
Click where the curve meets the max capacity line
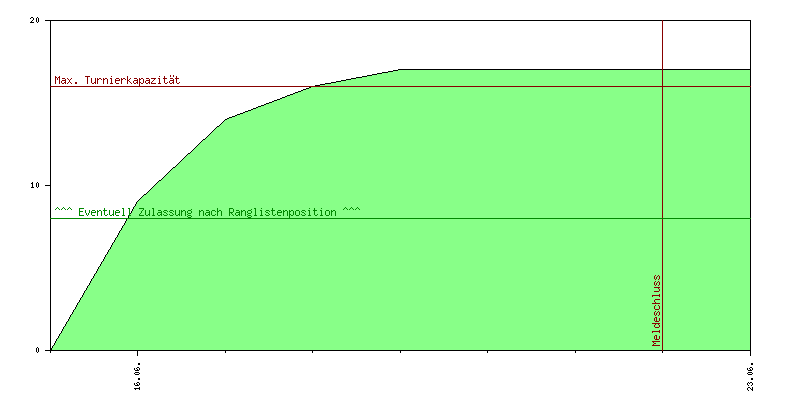coord(313,86)
